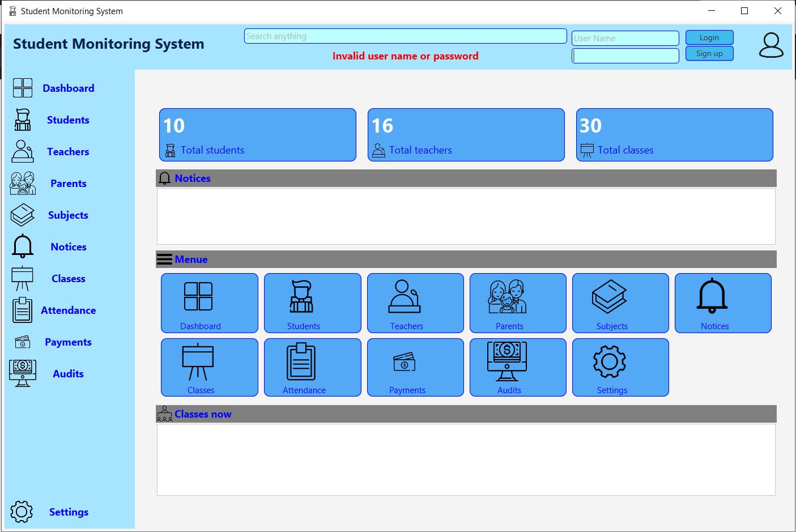This screenshot has height=532, width=796.
Task: Click the bell icon in the Notices header
Action: 165,178
